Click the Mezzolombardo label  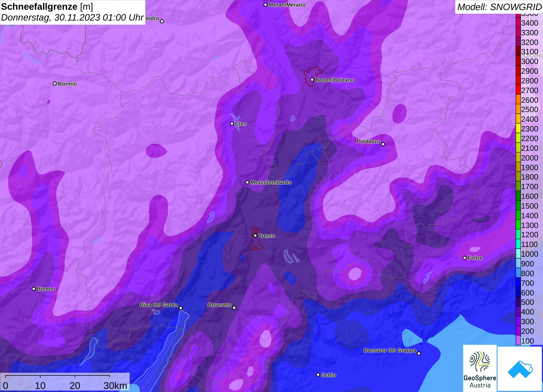pyautogui.click(x=271, y=182)
